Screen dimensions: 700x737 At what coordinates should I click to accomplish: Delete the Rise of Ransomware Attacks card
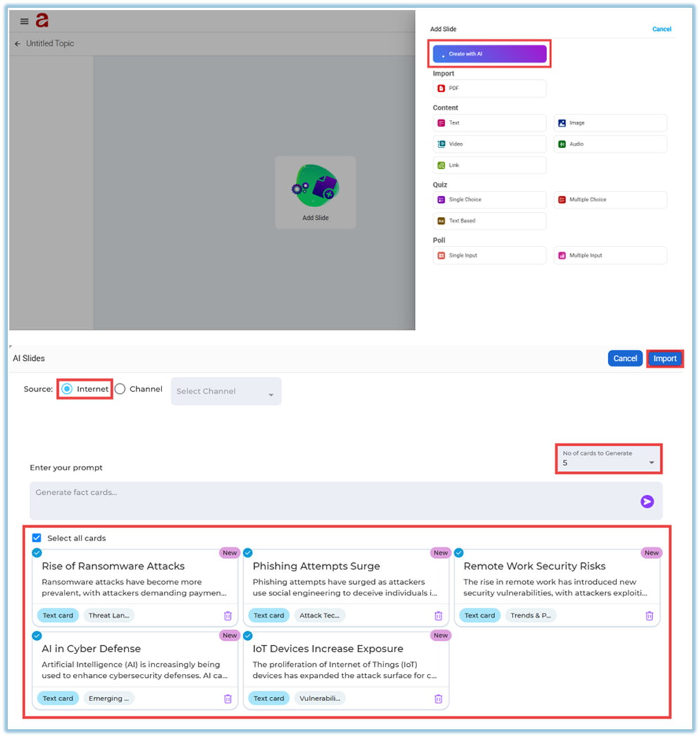coord(227,616)
